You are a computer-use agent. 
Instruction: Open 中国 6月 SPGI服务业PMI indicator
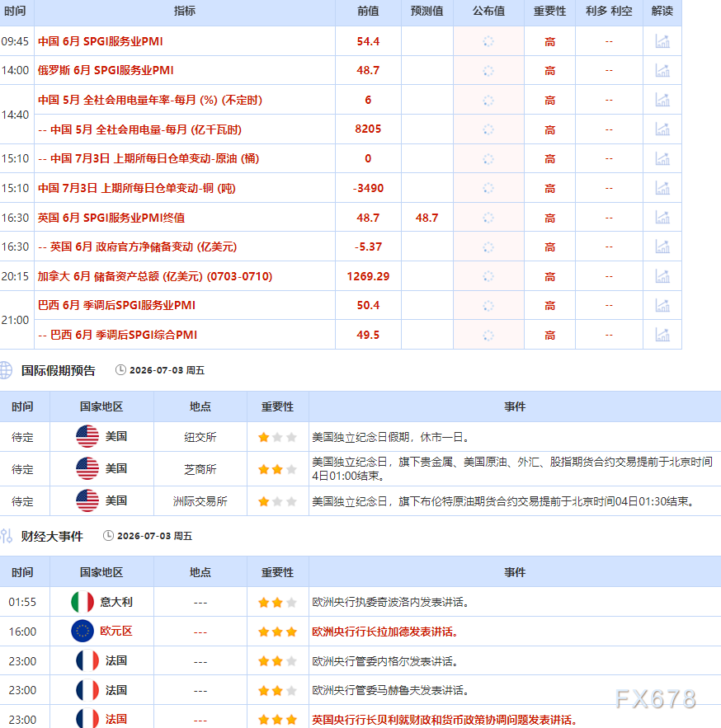coord(101,41)
